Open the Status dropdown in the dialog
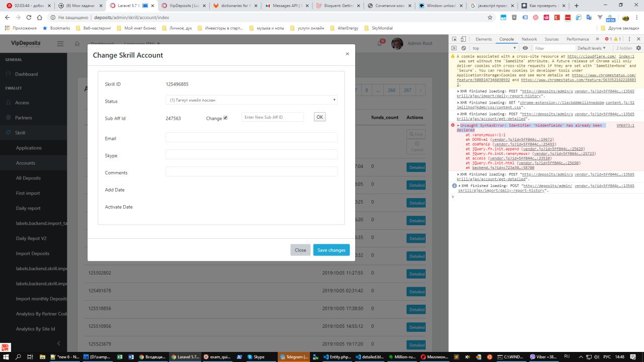The width and height of the screenshot is (644, 362). pos(252,100)
